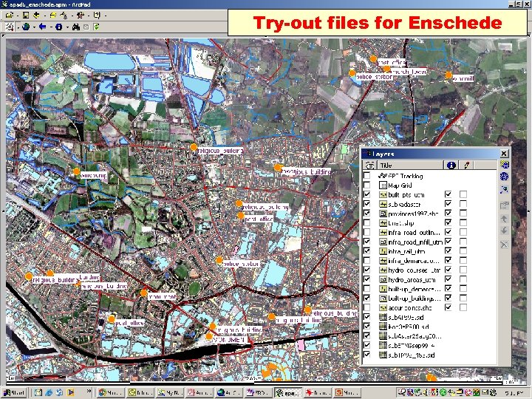Expand the globe Zoom Extent dropdown arrow
The width and height of the screenshot is (532, 399).
(x=34, y=27)
